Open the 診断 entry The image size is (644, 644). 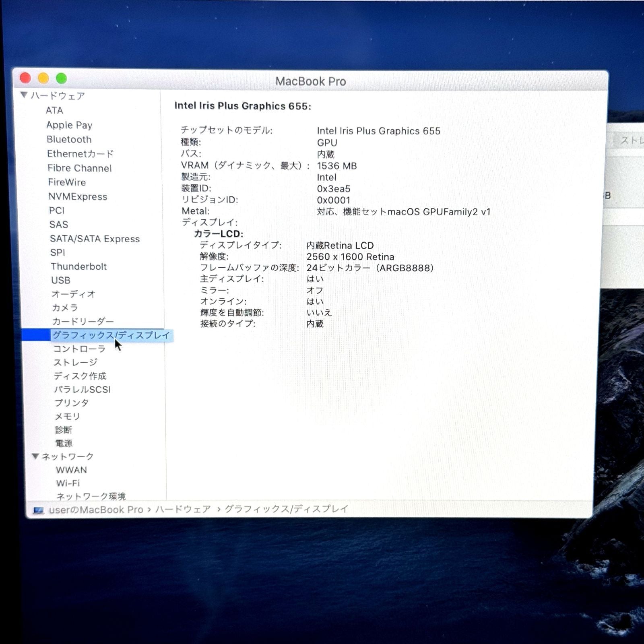64,429
